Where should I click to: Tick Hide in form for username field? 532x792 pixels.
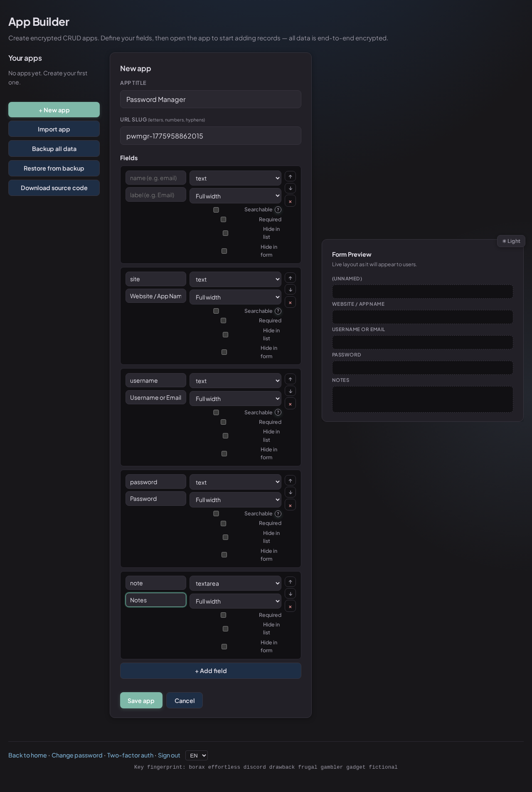click(x=224, y=453)
